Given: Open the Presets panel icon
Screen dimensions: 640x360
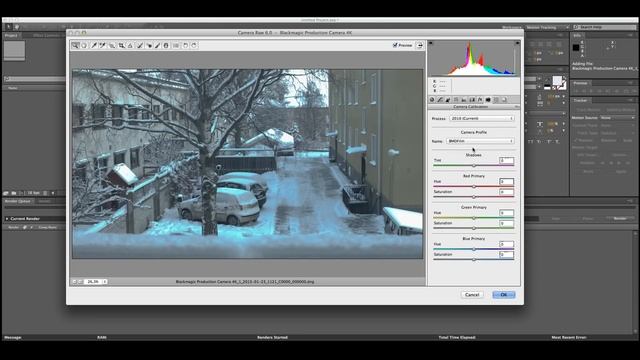Looking at the screenshot, I should [496, 100].
